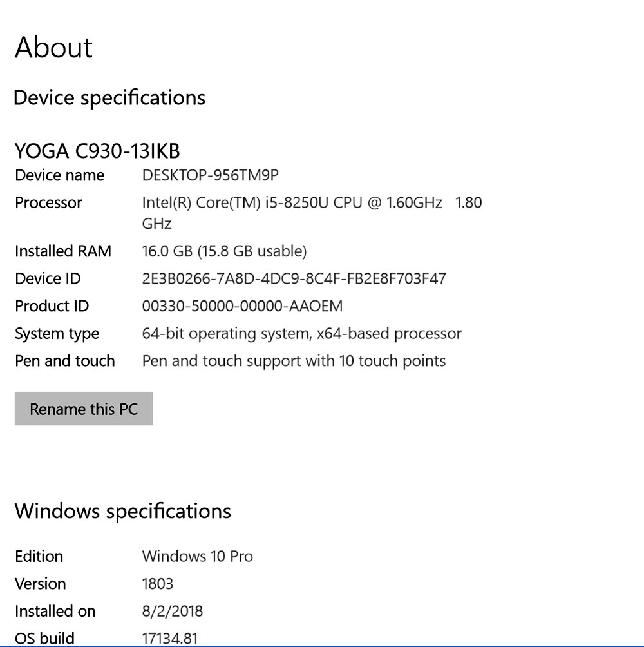Click the Product ID label
This screenshot has width=644, height=647.
(52, 305)
